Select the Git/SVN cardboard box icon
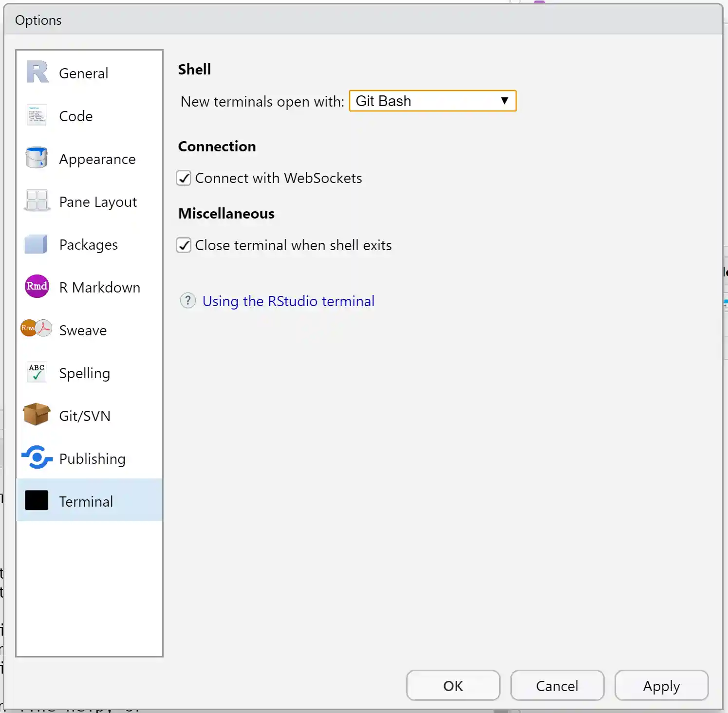Viewport: 728px width, 713px height. pyautogui.click(x=37, y=415)
